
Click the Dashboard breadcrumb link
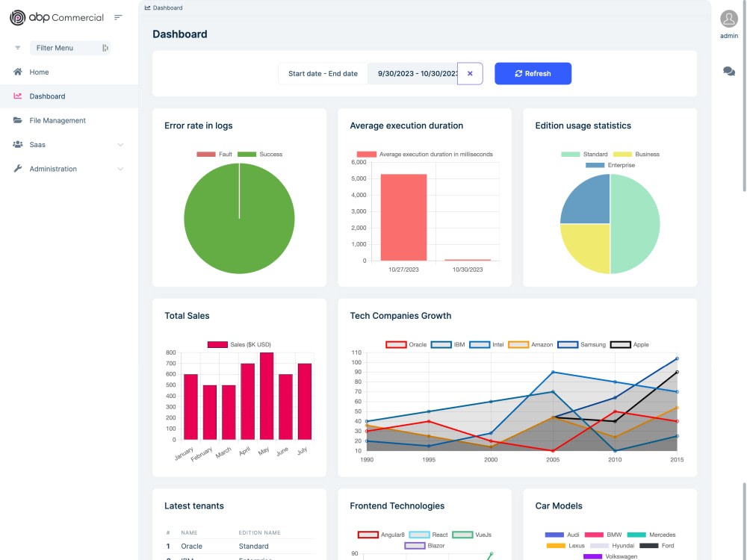click(x=167, y=7)
